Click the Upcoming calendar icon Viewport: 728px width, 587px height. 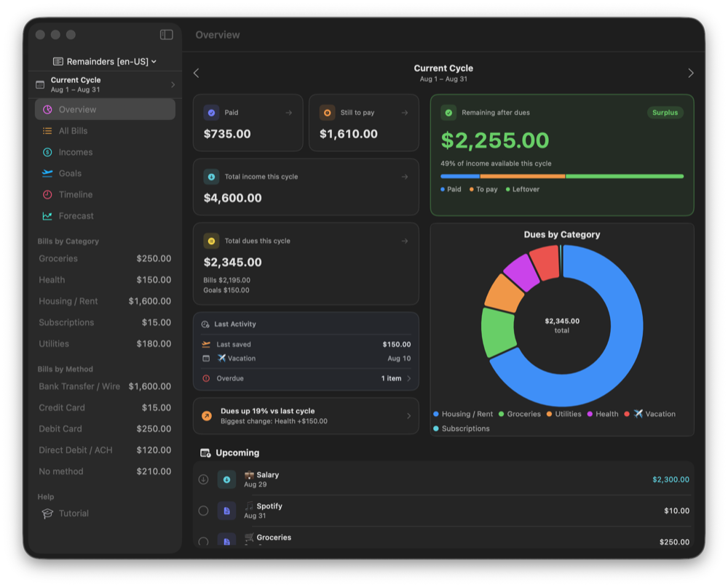pyautogui.click(x=205, y=453)
